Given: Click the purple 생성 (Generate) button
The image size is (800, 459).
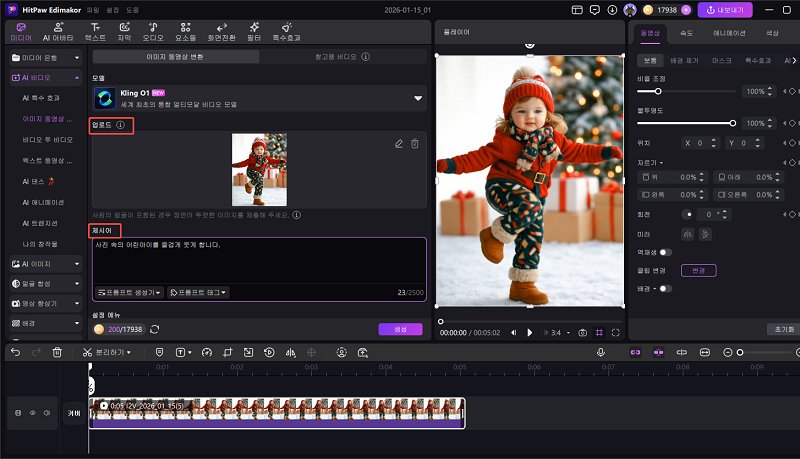Looking at the screenshot, I should (400, 329).
